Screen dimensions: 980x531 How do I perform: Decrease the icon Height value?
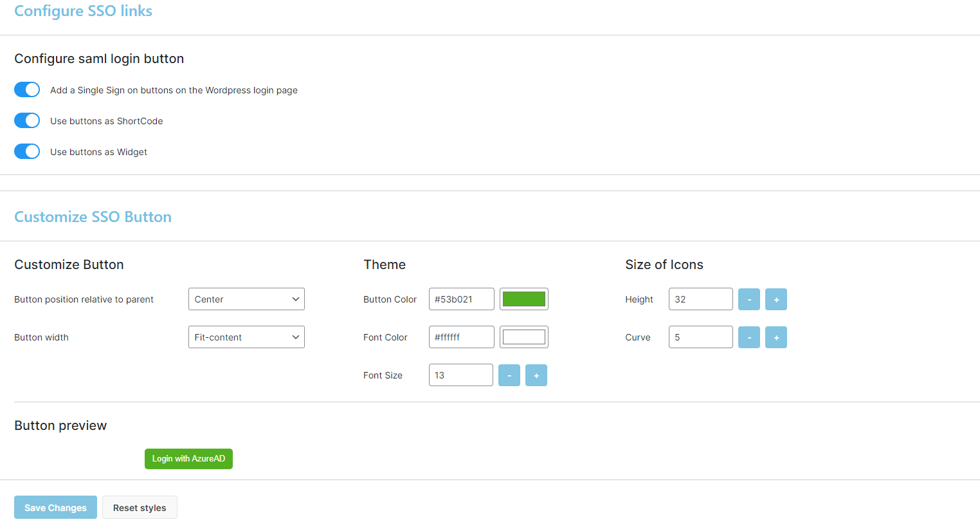coord(749,299)
